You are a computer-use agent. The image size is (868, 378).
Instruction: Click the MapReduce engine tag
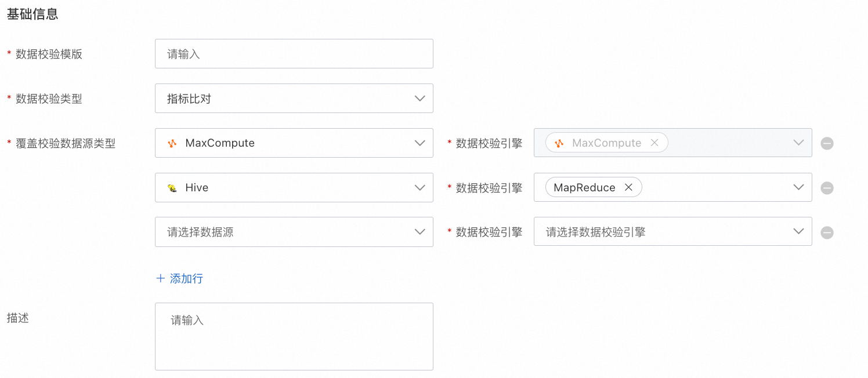584,188
